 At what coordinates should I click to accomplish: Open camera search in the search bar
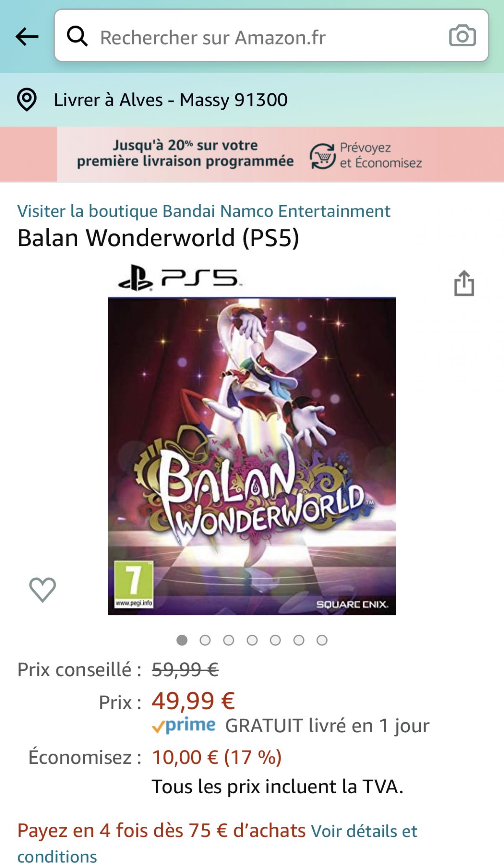coord(462,36)
